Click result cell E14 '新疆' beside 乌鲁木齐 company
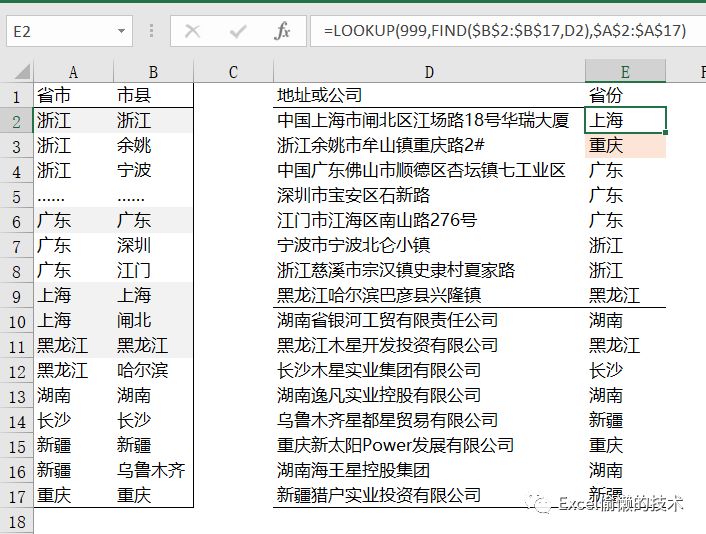The height and width of the screenshot is (534, 706). click(625, 421)
